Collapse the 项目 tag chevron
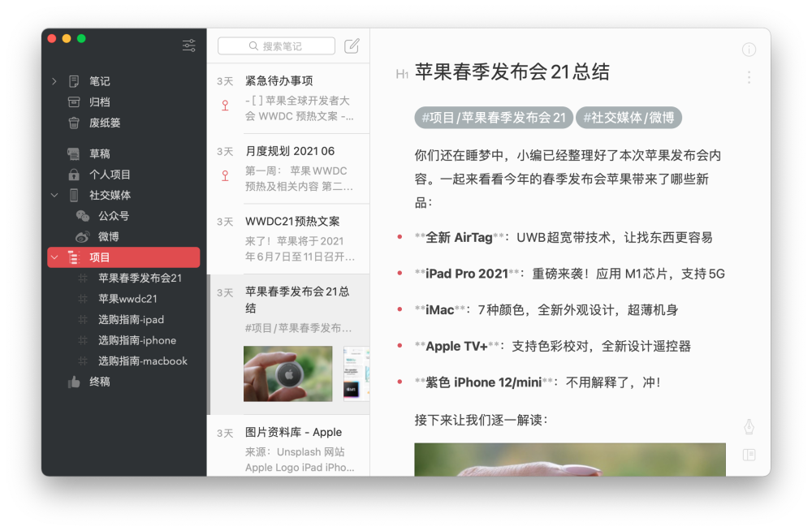The width and height of the screenshot is (812, 531). 54,257
